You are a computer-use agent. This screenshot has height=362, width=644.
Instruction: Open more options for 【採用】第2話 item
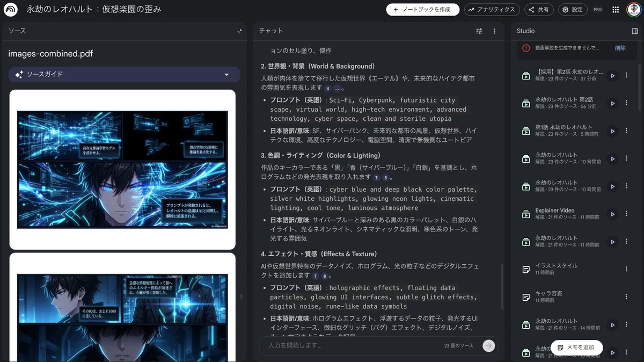(x=626, y=76)
